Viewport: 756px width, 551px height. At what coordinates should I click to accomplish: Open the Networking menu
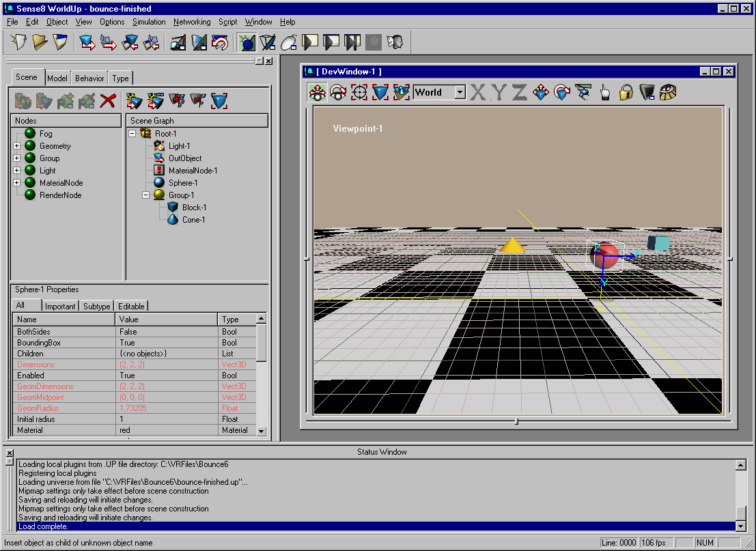pyautogui.click(x=192, y=22)
